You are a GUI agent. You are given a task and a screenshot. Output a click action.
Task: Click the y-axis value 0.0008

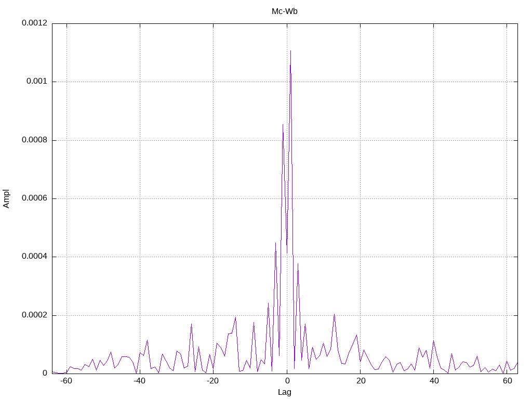coord(35,140)
